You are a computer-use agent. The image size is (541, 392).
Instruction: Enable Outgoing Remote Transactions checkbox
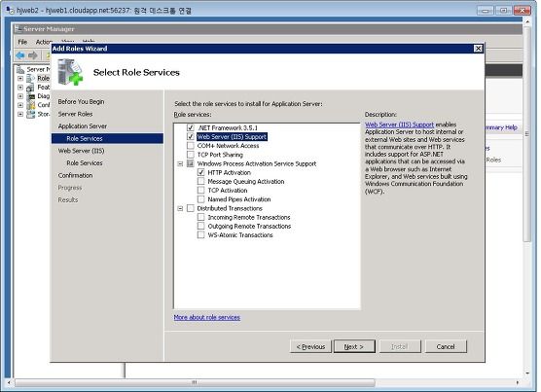pos(201,227)
